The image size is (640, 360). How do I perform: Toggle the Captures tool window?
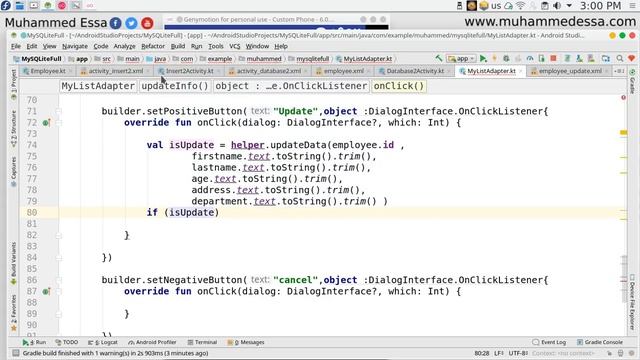pos(14,171)
